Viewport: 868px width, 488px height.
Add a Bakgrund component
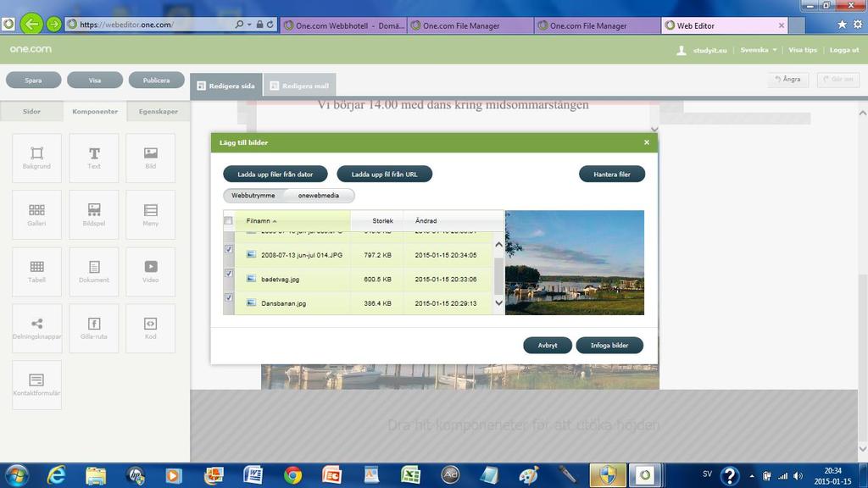[36, 158]
